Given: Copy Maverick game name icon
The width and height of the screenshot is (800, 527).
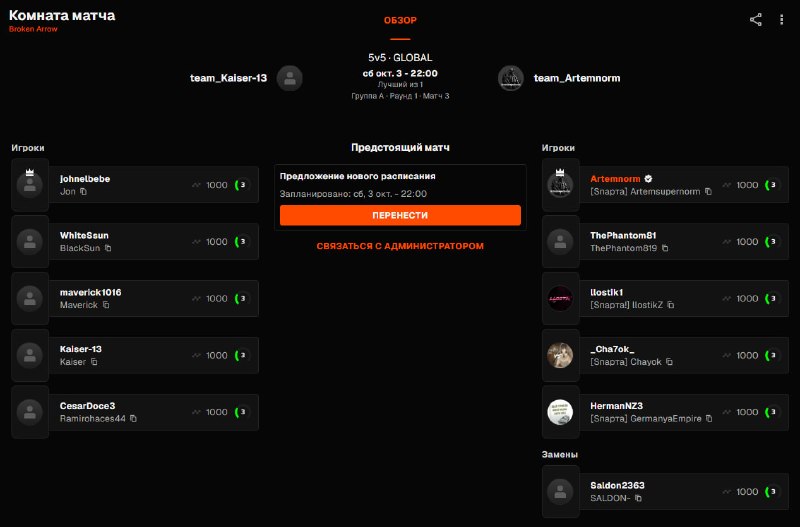Looking at the screenshot, I should 106,305.
